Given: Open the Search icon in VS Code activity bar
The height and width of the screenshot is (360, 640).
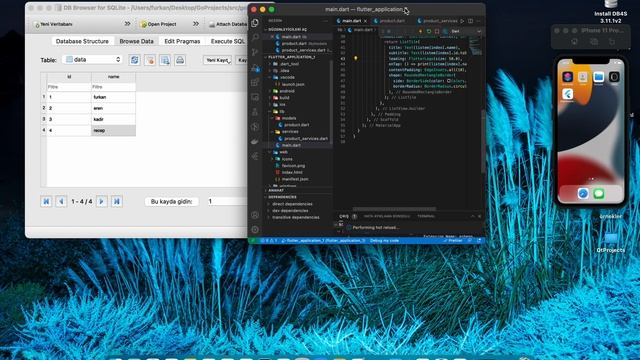Looking at the screenshot, I should point(255,38).
